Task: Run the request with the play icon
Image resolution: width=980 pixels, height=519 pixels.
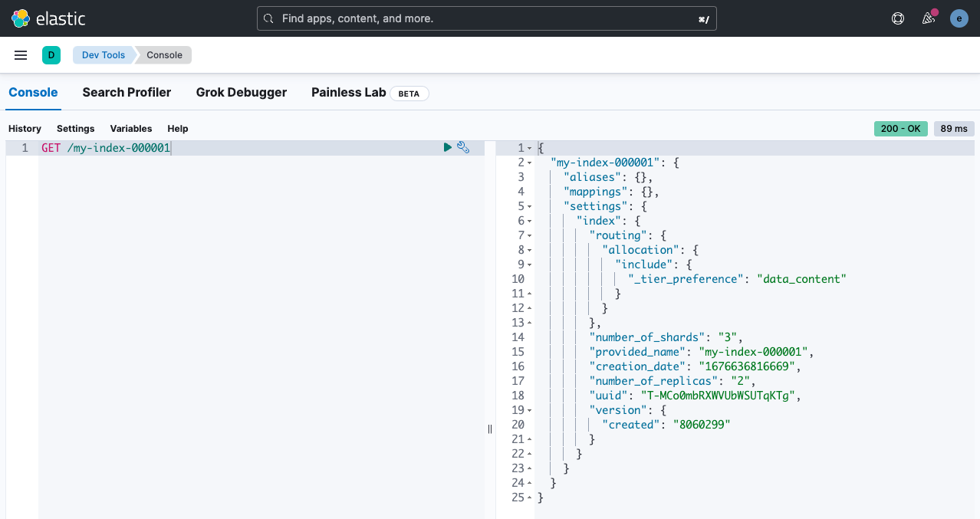Action: [x=448, y=147]
